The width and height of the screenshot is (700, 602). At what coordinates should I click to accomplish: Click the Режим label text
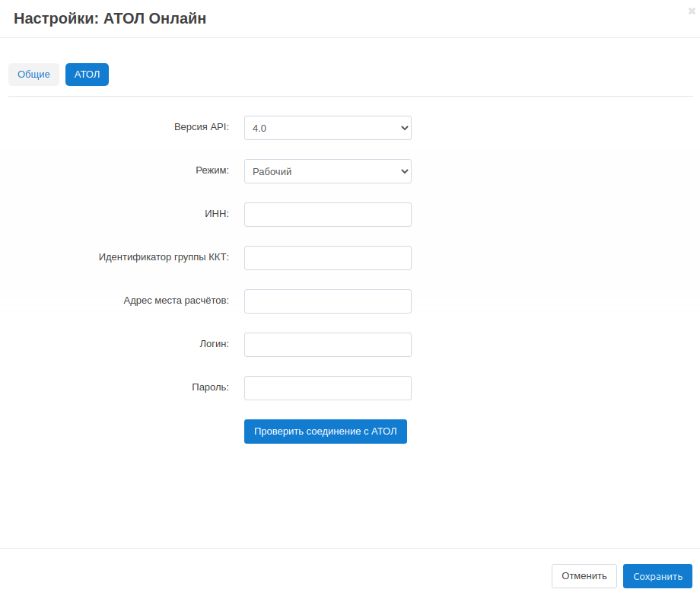click(212, 170)
